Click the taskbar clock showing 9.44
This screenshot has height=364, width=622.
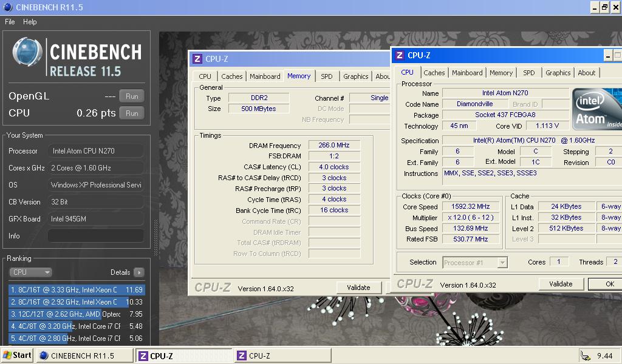(x=604, y=356)
